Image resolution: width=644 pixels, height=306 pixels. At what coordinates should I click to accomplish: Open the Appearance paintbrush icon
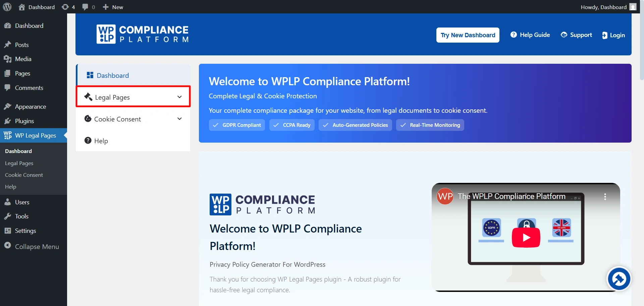(8, 106)
